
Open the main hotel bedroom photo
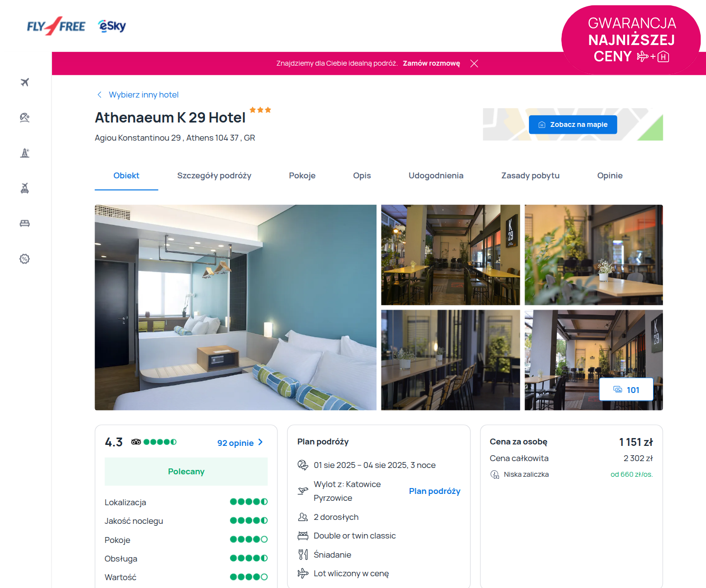(x=235, y=307)
